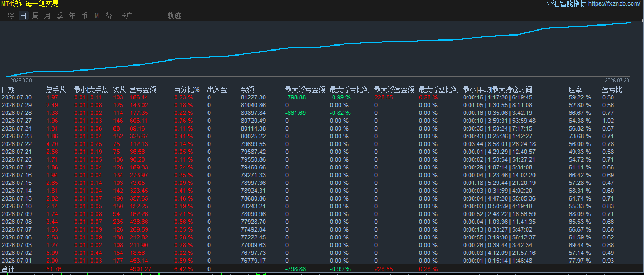
Task: Click win rate 49.33 %
Action: coord(579,152)
